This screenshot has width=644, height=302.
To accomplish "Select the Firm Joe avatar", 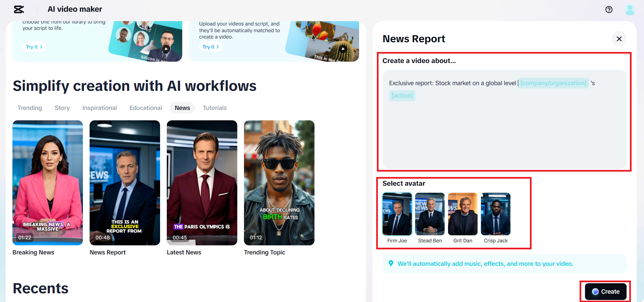I will coord(397,214).
